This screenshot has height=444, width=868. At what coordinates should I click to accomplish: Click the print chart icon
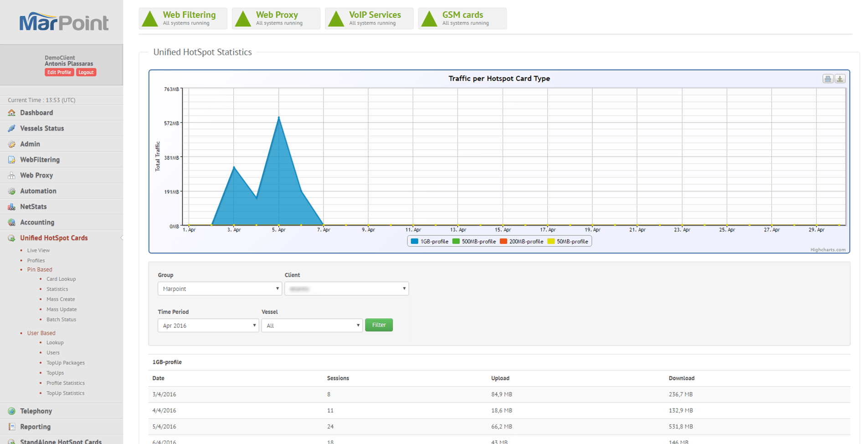pyautogui.click(x=828, y=79)
